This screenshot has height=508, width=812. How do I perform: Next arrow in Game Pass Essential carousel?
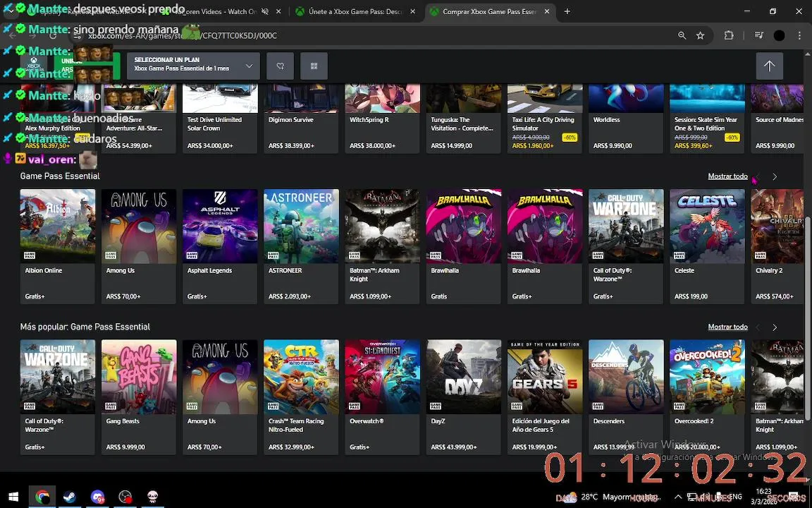click(x=775, y=177)
